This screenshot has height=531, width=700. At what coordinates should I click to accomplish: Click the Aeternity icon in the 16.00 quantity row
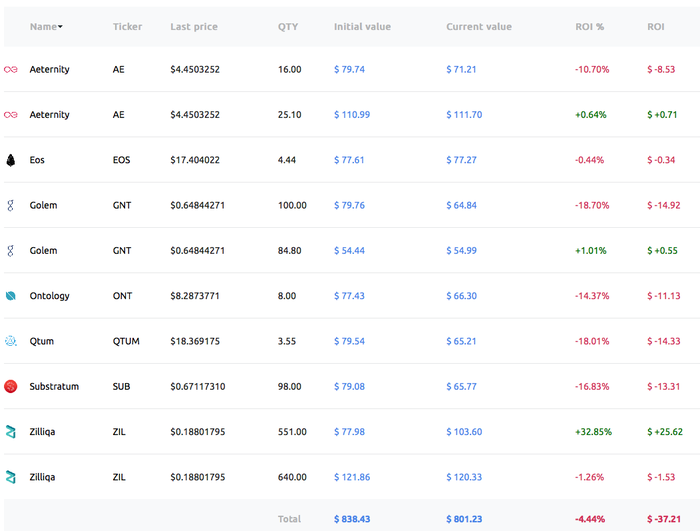tap(11, 70)
